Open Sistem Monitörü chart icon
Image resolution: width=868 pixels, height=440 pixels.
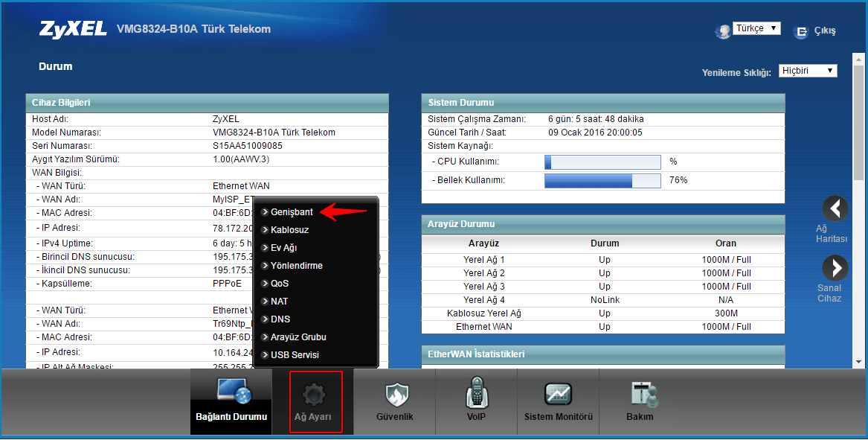(x=558, y=394)
